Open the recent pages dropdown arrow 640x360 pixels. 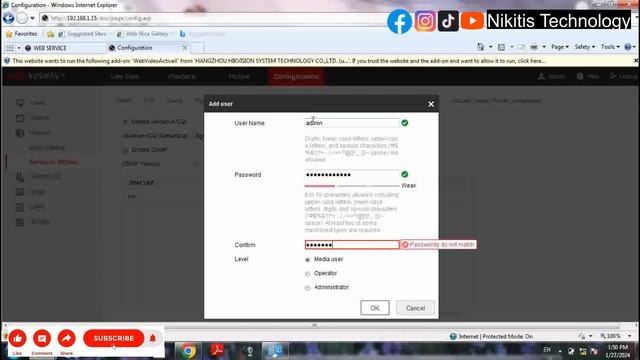pyautogui.click(x=32, y=18)
